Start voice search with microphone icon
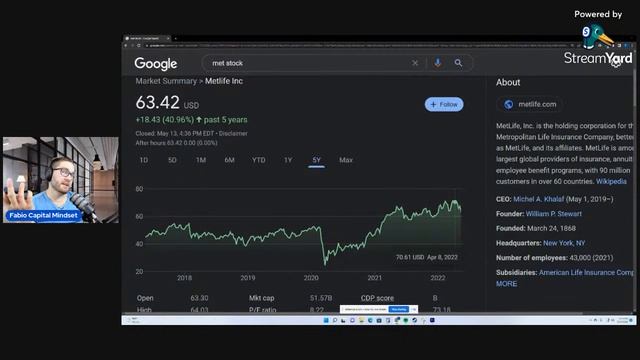The height and width of the screenshot is (360, 640). tap(438, 62)
